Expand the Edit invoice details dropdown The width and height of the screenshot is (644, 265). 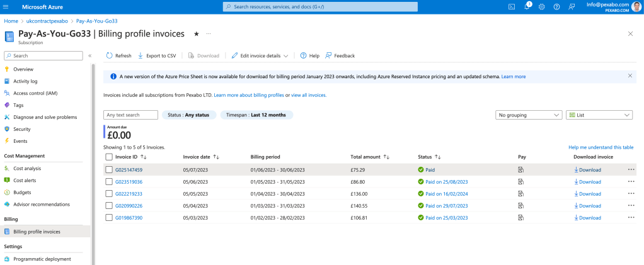pos(260,56)
